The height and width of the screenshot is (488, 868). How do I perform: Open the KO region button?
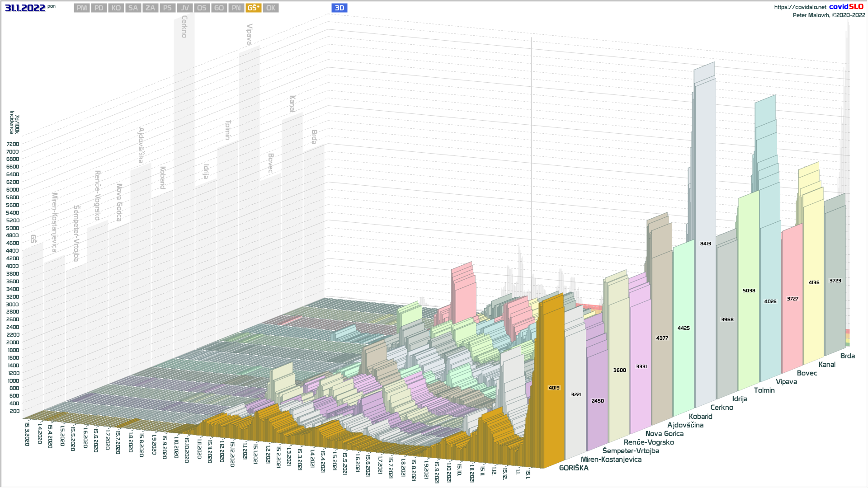point(116,8)
